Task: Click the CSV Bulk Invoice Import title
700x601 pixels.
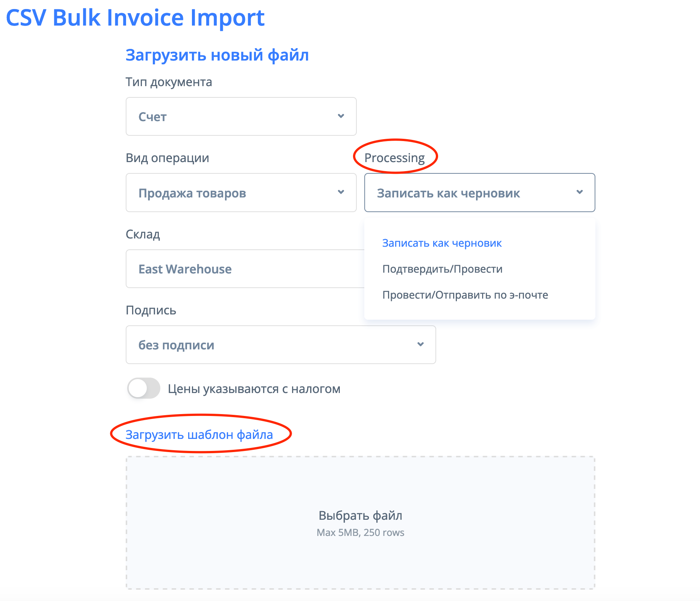Action: pyautogui.click(x=135, y=18)
